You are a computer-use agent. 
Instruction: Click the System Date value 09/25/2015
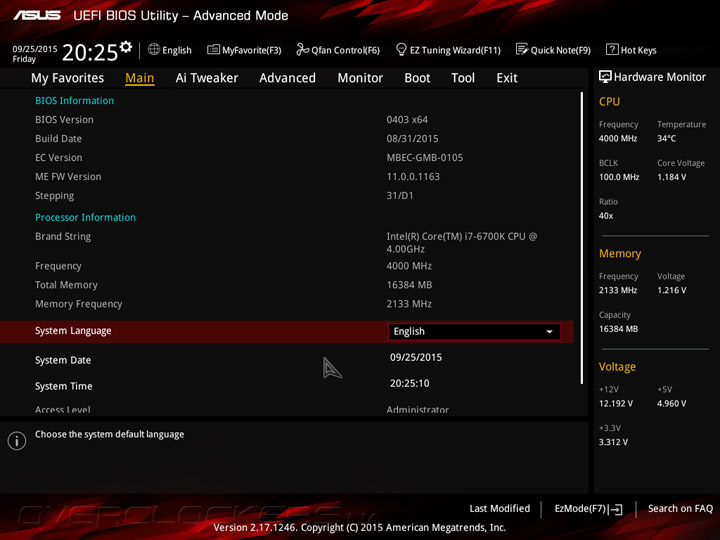[416, 358]
